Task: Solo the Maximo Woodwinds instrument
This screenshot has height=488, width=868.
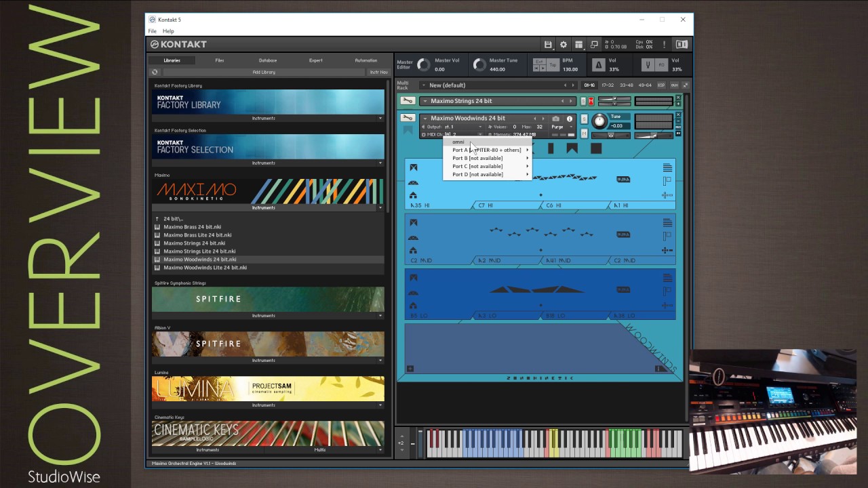Action: coord(584,119)
